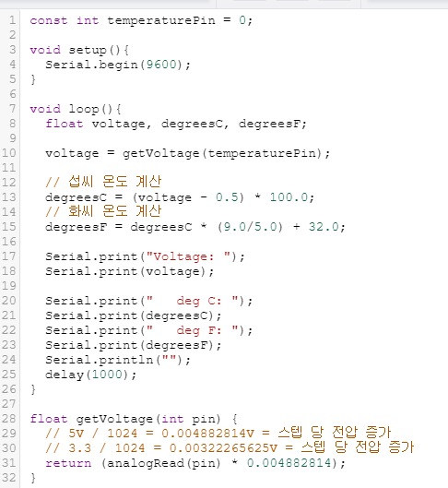This screenshot has width=448, height=488.
Task: Click 'const int temperaturePin = 0;' declaration
Action: (x=141, y=20)
